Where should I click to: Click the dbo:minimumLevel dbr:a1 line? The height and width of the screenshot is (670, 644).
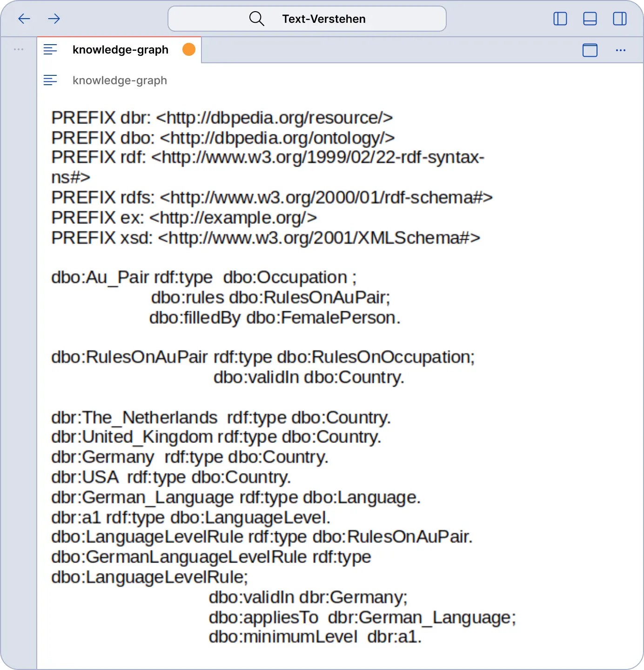(315, 637)
